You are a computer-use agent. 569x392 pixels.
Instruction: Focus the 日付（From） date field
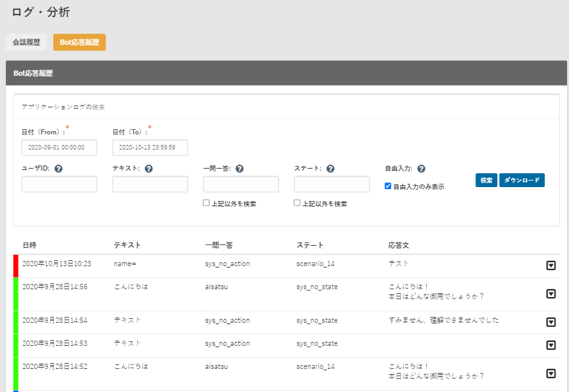(x=59, y=148)
